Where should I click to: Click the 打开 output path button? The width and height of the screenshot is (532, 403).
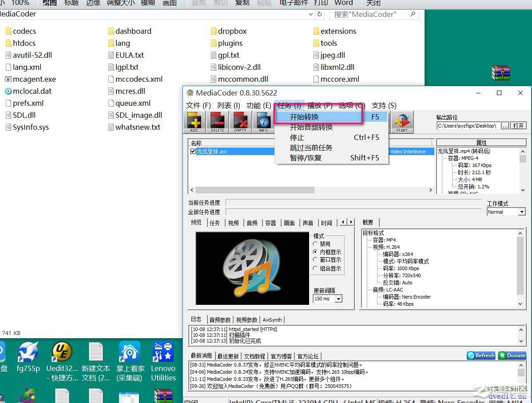[x=518, y=126]
